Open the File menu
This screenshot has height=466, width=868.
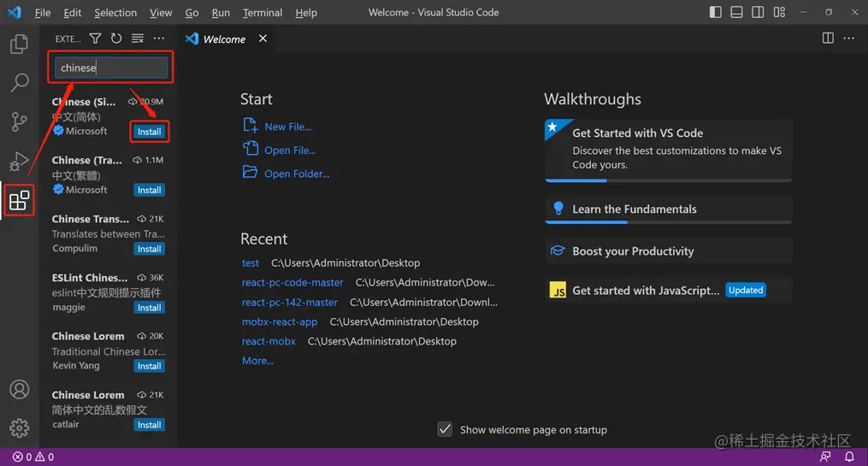tap(43, 12)
